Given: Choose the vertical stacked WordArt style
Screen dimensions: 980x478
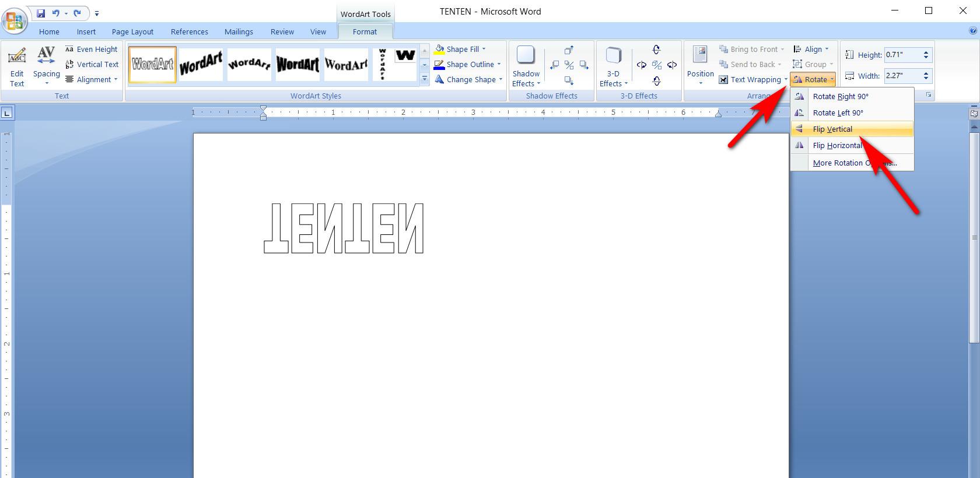Looking at the screenshot, I should click(x=382, y=64).
